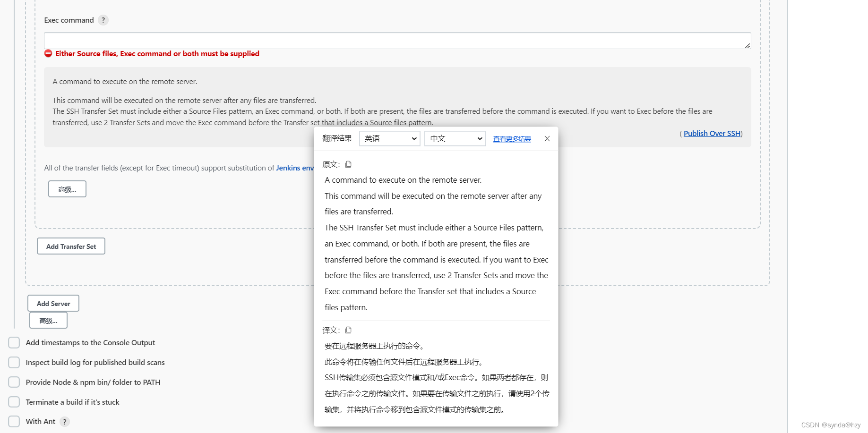This screenshot has height=433, width=868.
Task: Click the Exec command field label
Action: pos(69,20)
